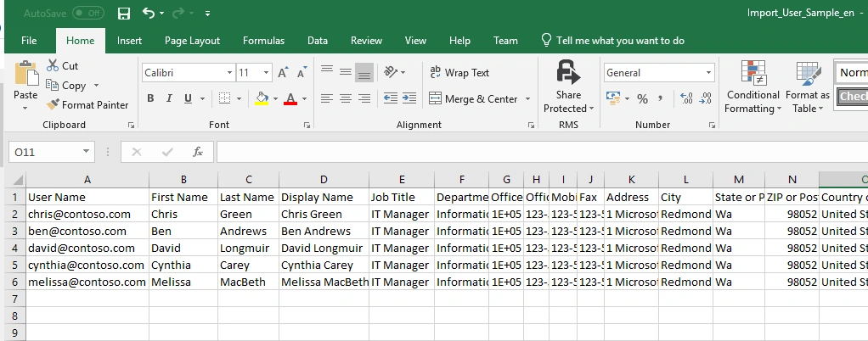The image size is (868, 341).
Task: Decrease font size with the small A
Action: click(302, 72)
